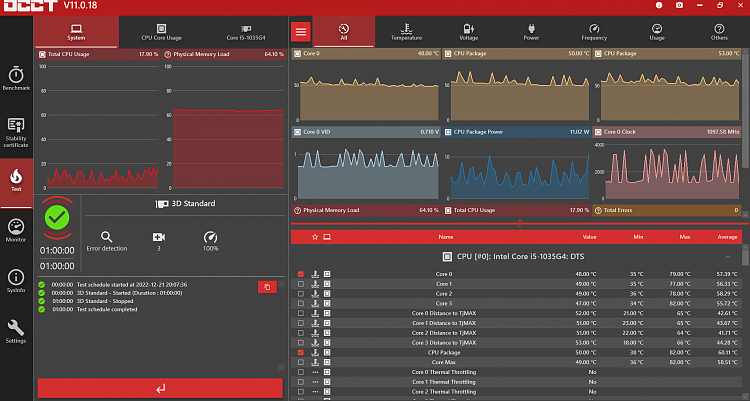
Task: Collapse the CPU Intel Core i5-1035G4 DTS group
Action: [x=728, y=257]
